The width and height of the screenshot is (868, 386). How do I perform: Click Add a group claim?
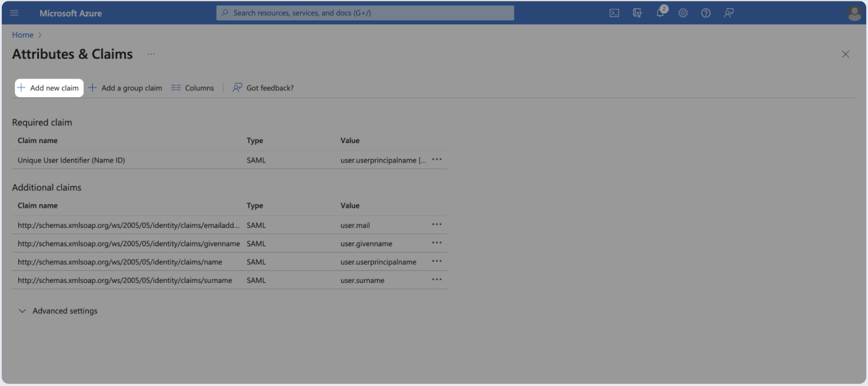126,88
